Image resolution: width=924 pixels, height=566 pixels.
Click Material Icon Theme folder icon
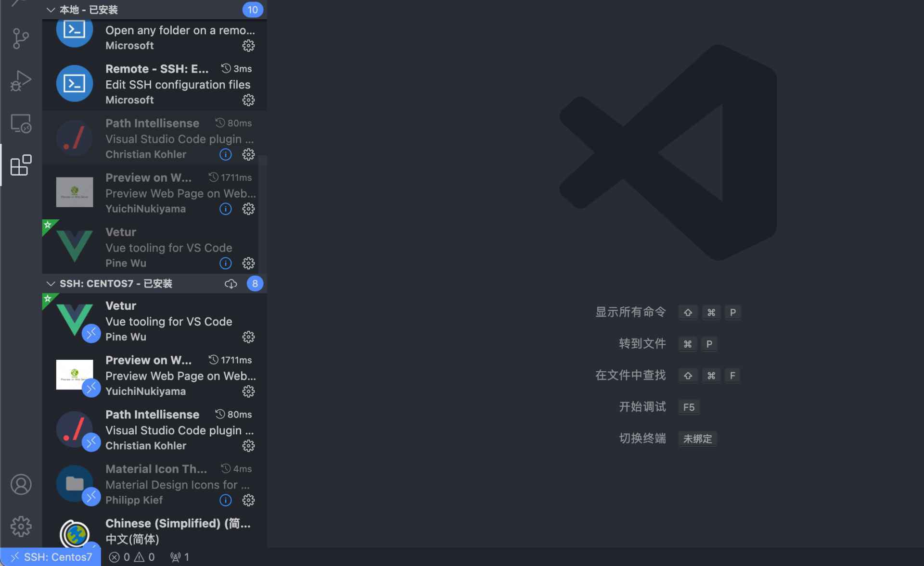pyautogui.click(x=75, y=483)
